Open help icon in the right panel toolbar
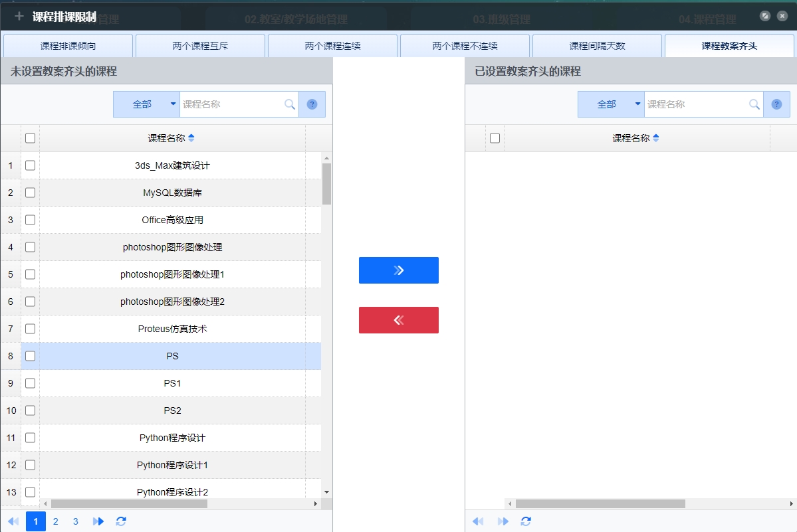797x532 pixels. point(776,104)
